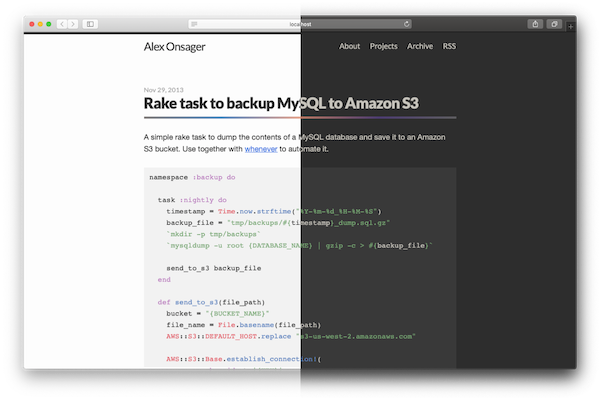Viewport: 600px width, 400px height.
Task: Click the Safari back arrow button
Action: 60,23
